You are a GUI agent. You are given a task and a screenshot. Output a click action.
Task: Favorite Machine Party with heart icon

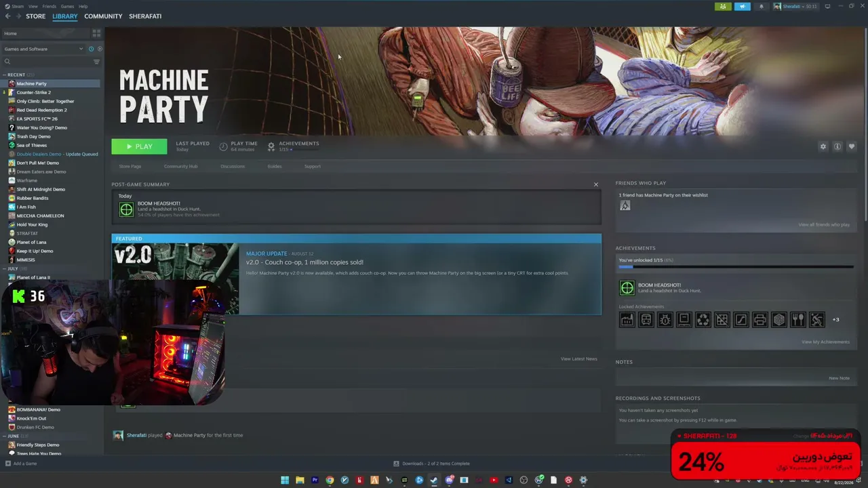(x=852, y=146)
